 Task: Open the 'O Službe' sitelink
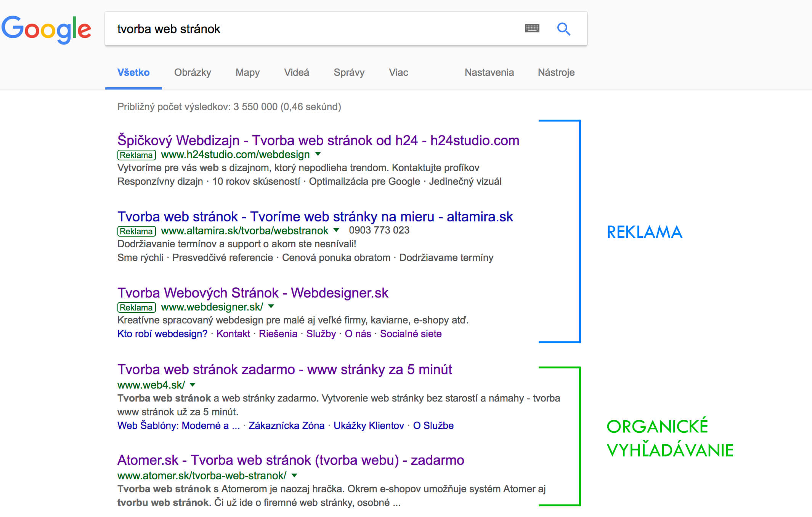click(433, 426)
